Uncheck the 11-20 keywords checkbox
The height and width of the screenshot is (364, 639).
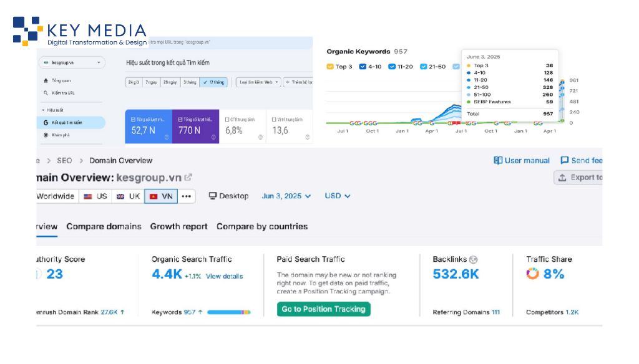point(392,66)
